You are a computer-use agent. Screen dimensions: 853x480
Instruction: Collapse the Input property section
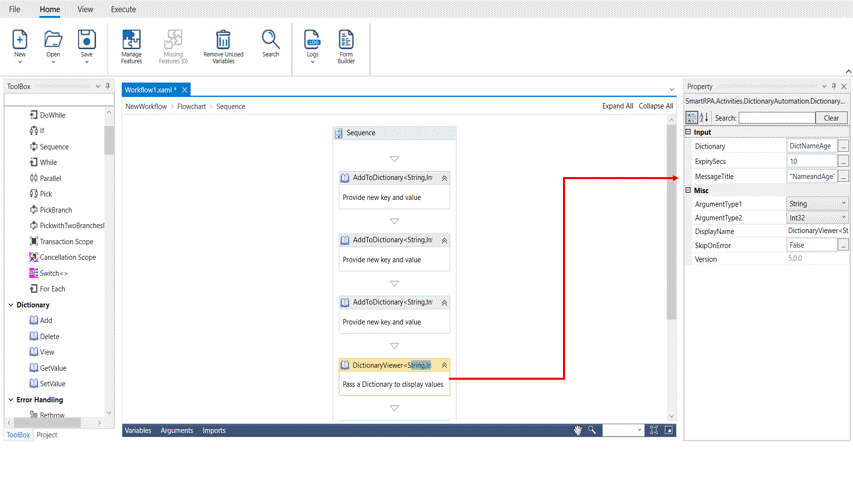point(688,132)
